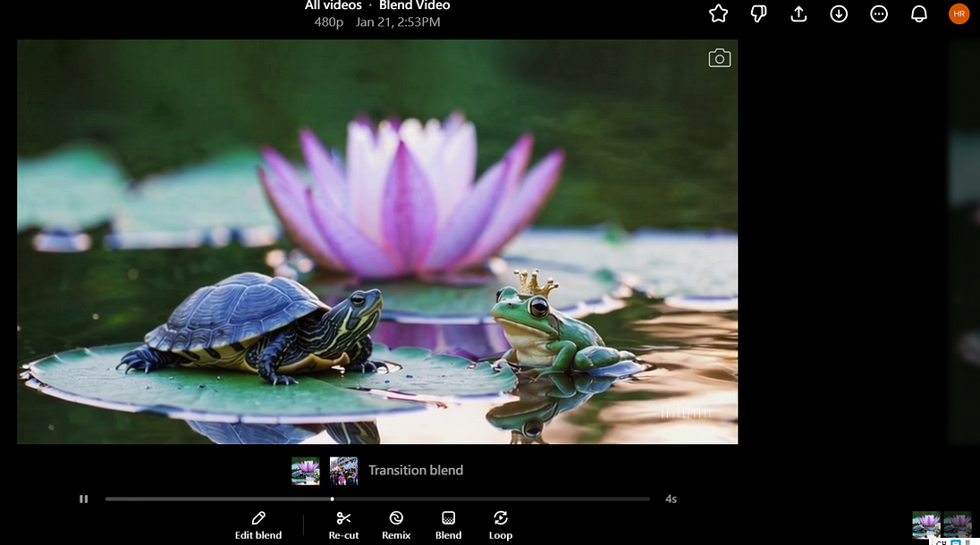Seek on the video progress bar

(377, 499)
